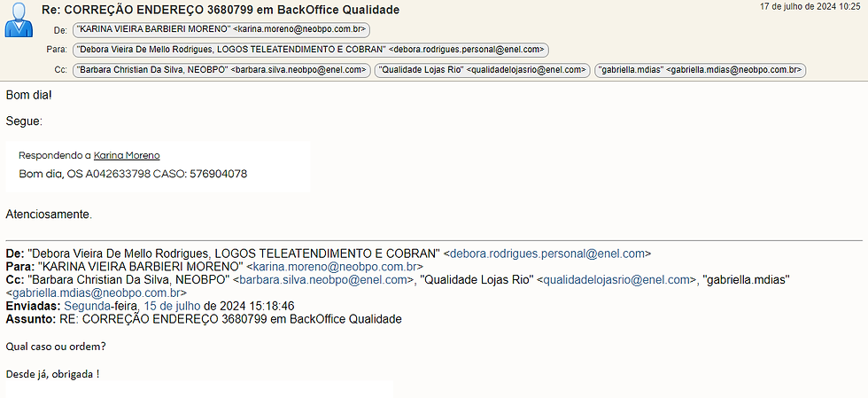The height and width of the screenshot is (398, 868).
Task: Select the KARINA VIEIRA BARBIERI MORENO sender chip
Action: [221, 29]
